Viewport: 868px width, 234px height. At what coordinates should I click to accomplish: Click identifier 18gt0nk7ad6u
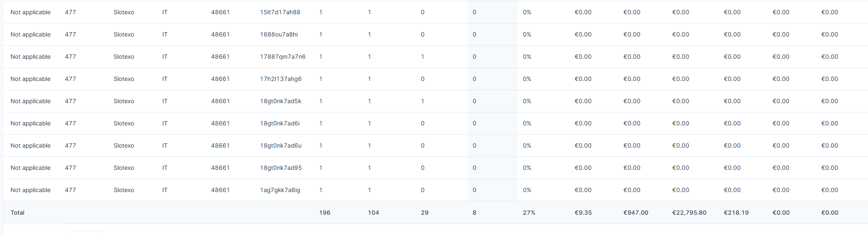tap(281, 146)
